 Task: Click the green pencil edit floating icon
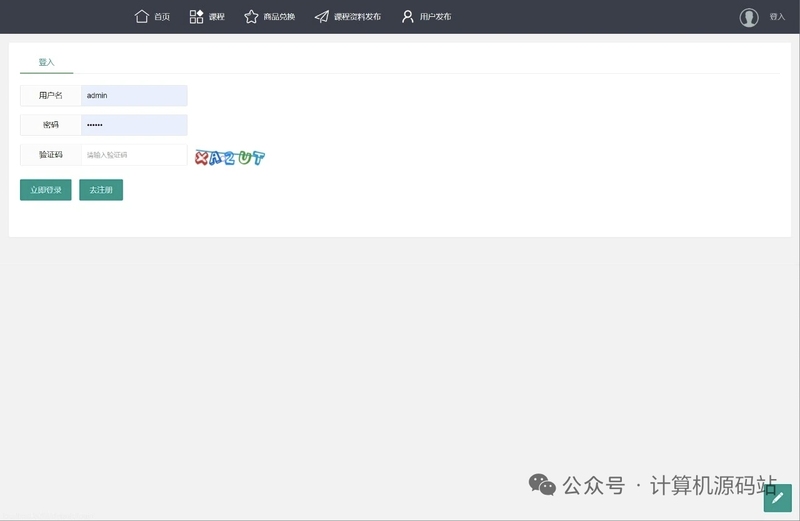click(x=778, y=498)
